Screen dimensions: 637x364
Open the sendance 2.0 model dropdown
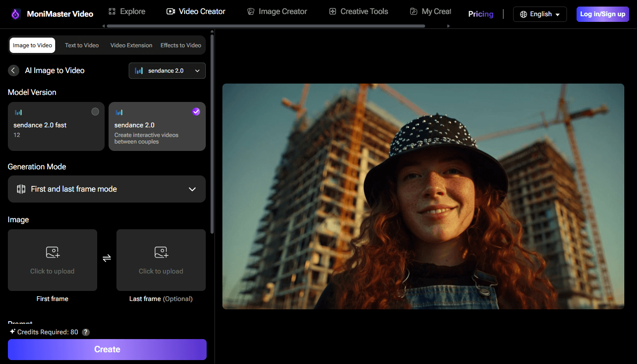pos(167,71)
